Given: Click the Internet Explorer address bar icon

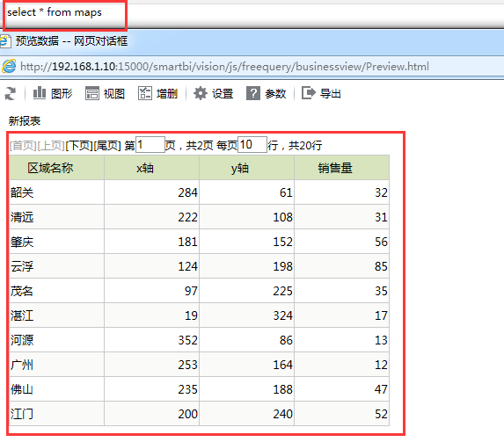Looking at the screenshot, I should [x=9, y=66].
